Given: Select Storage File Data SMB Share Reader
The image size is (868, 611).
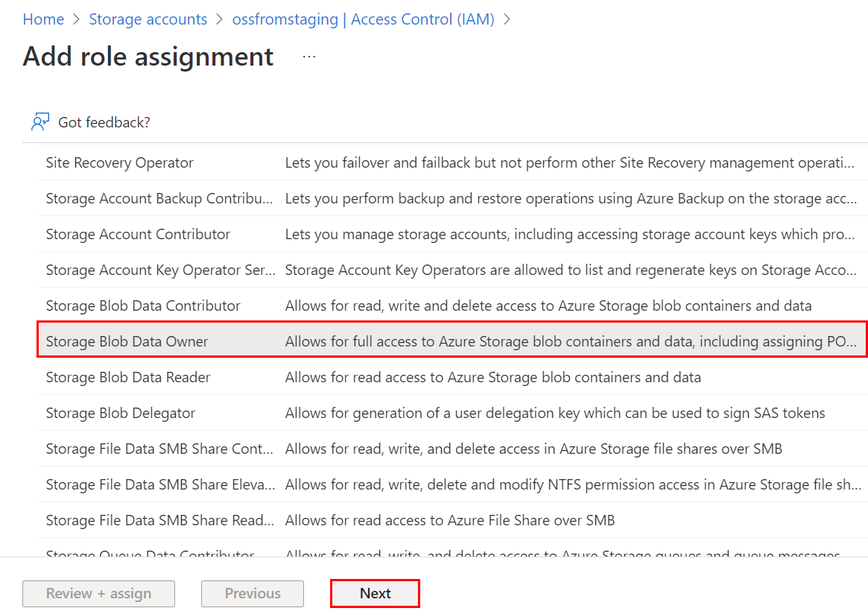Looking at the screenshot, I should (x=159, y=520).
